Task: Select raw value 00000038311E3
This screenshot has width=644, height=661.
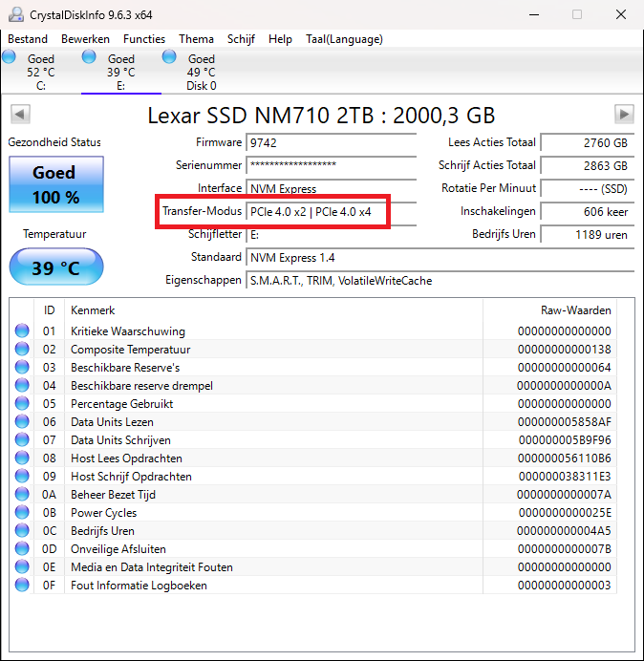Action: click(x=565, y=477)
